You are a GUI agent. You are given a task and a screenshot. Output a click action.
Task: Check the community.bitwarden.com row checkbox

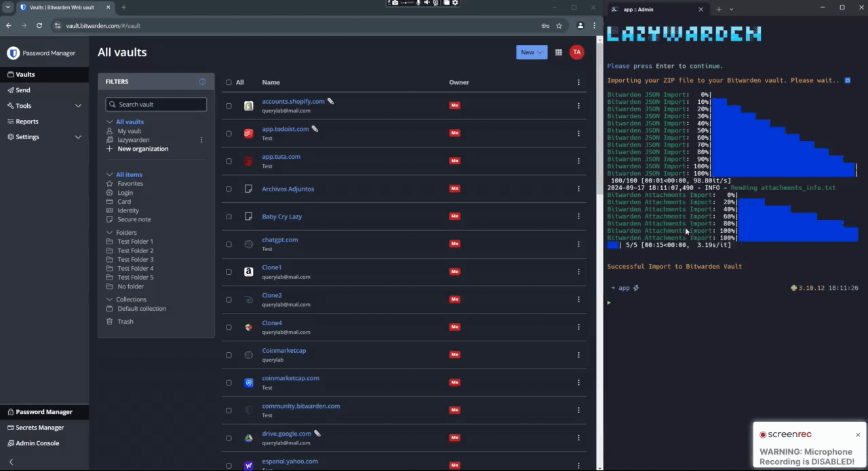229,411
